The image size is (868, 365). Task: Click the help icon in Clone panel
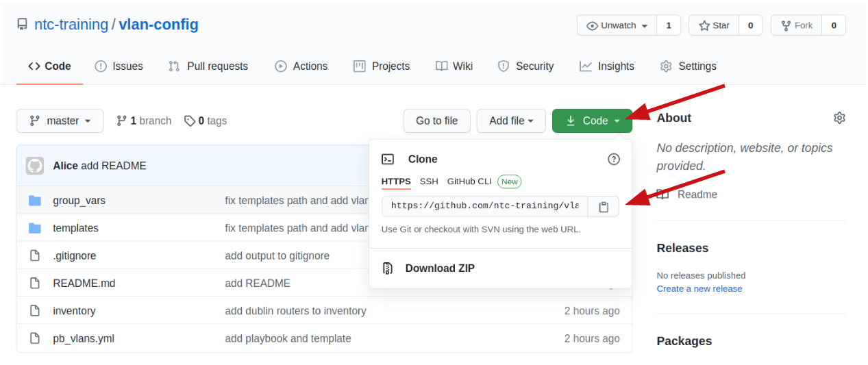click(x=613, y=159)
